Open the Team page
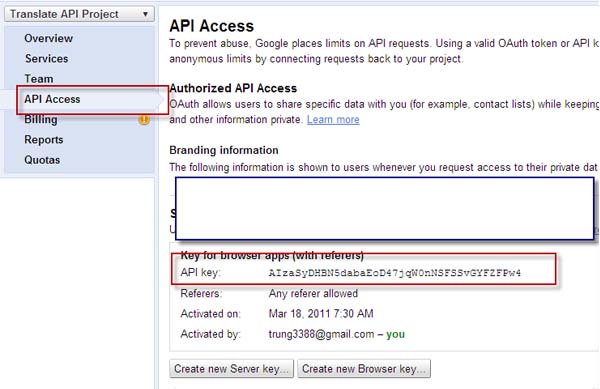The width and height of the screenshot is (600, 389). (x=39, y=79)
